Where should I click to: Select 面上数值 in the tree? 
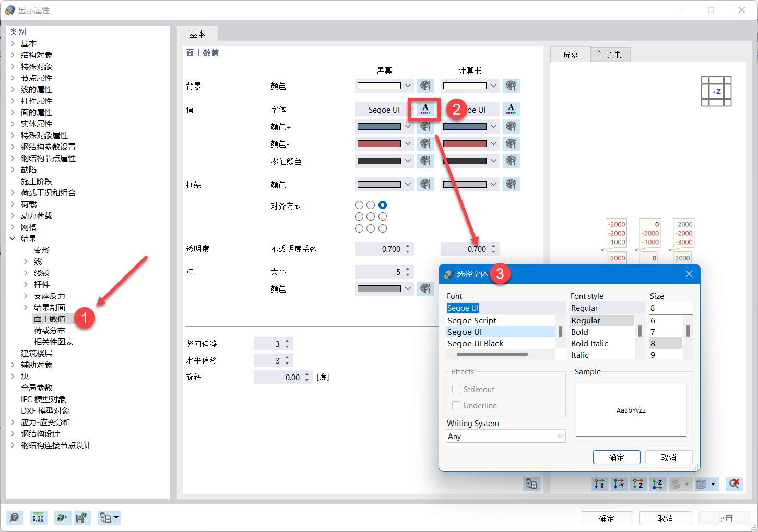(50, 319)
